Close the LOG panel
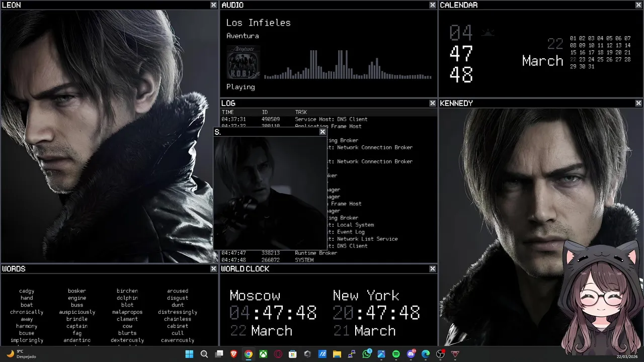The width and height of the screenshot is (644, 362). tap(433, 103)
